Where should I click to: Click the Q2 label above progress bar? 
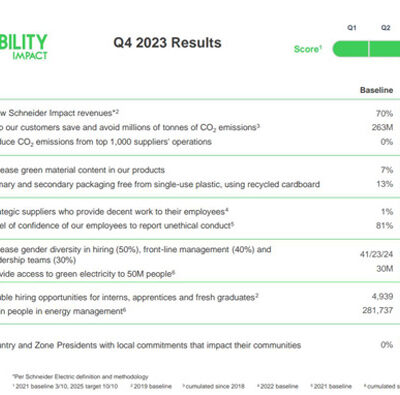click(386, 28)
